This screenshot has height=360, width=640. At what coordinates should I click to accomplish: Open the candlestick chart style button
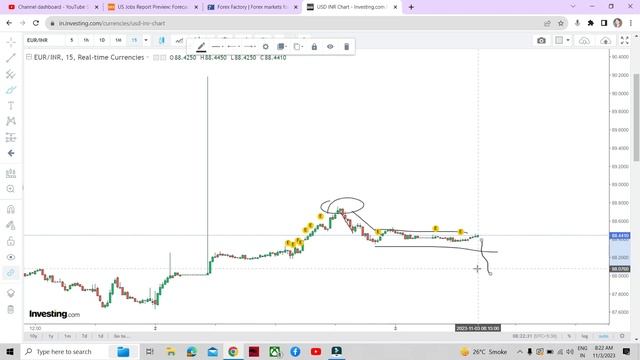(162, 40)
